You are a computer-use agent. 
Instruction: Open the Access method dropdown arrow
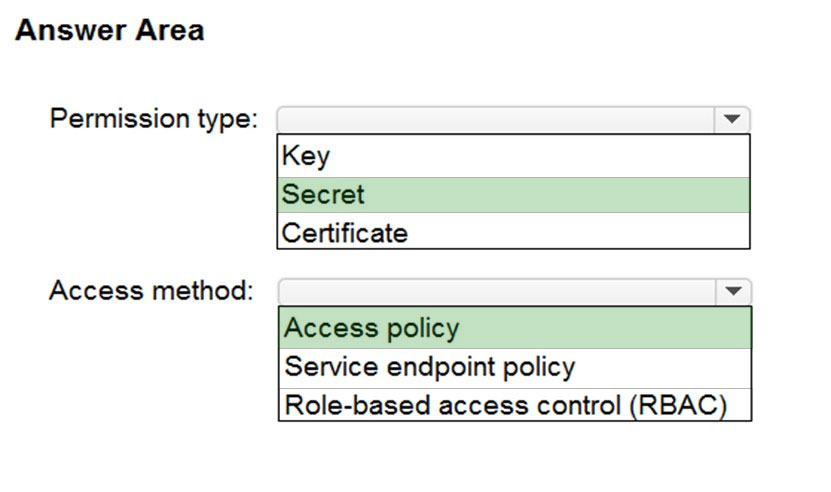733,292
